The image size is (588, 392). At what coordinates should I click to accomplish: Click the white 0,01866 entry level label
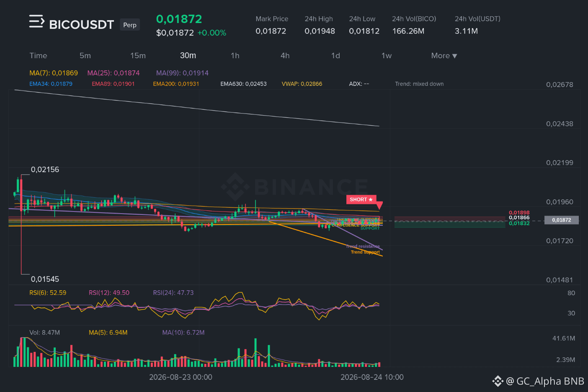coord(519,218)
